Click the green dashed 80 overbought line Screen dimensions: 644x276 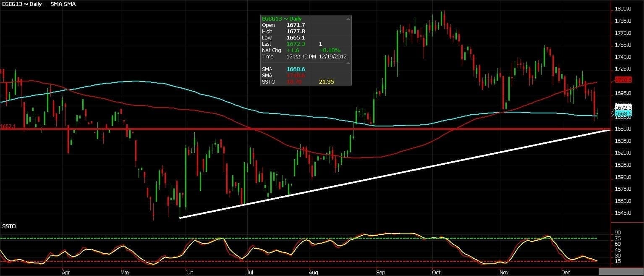[x=294, y=238]
